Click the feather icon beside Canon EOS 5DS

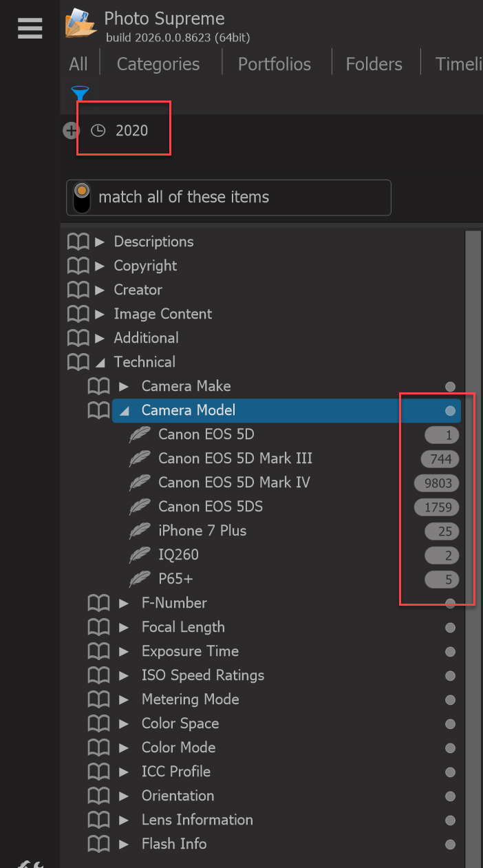140,507
